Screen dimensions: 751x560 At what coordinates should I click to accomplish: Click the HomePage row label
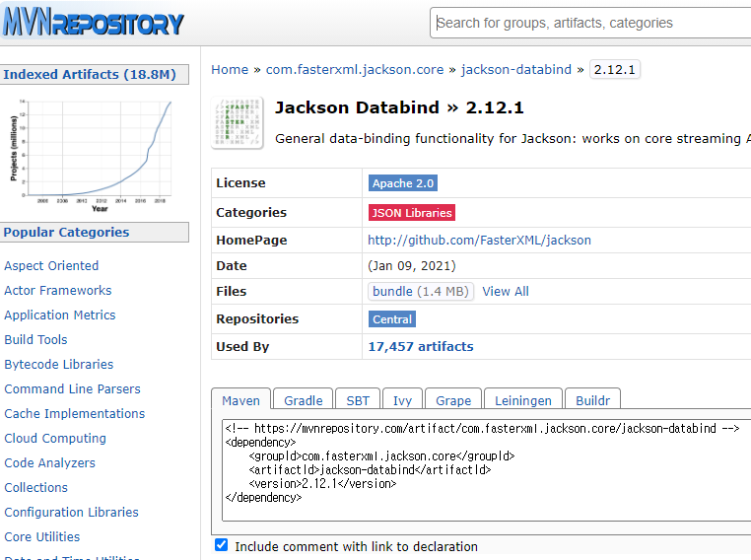point(251,240)
